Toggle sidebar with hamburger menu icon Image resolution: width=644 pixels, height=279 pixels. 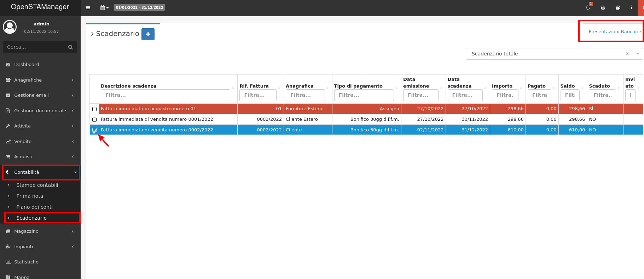[x=88, y=7]
